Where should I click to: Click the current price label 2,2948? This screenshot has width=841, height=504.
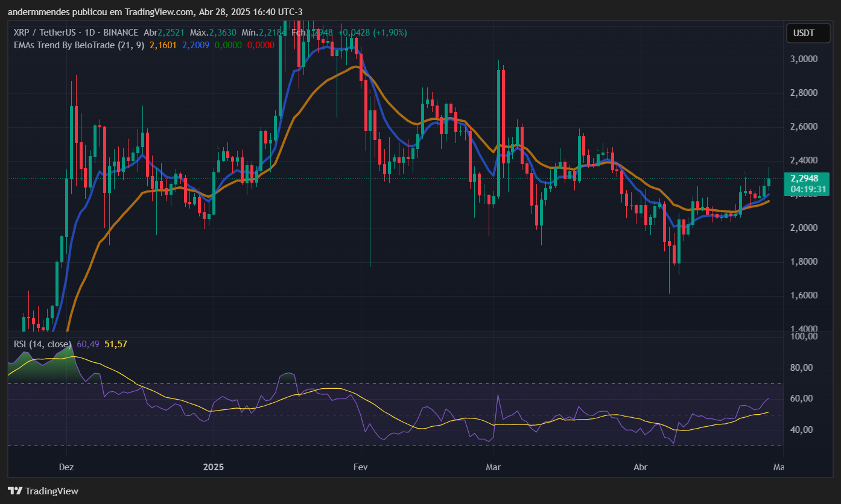(805, 178)
